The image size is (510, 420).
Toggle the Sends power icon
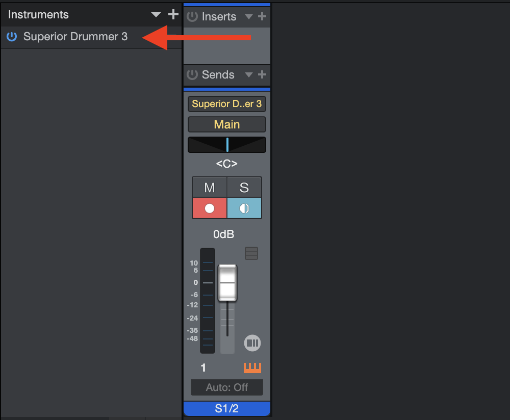click(x=192, y=74)
